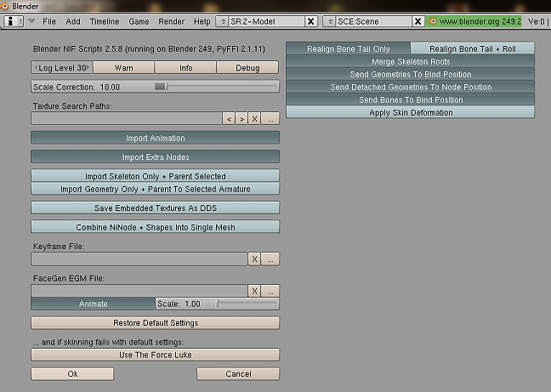Screen dimensions: 551x392
Task: Clear the Keyframe File with X
Action: 254,259
